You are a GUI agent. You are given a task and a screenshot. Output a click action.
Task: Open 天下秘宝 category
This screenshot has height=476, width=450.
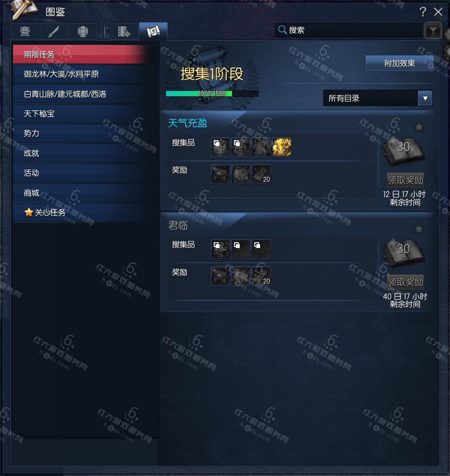click(x=81, y=114)
